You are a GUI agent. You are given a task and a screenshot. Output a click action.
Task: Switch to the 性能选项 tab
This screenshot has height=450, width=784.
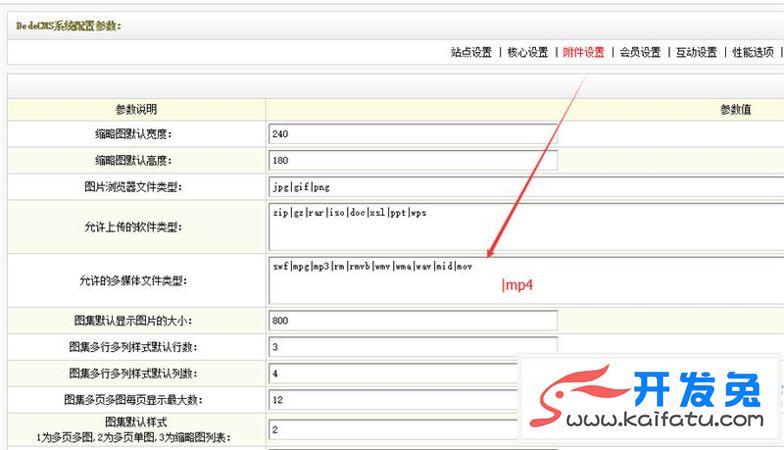[753, 52]
